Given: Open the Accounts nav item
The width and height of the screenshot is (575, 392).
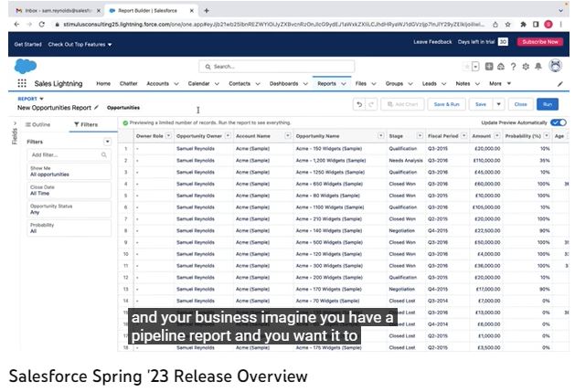Looking at the screenshot, I should coord(157,83).
